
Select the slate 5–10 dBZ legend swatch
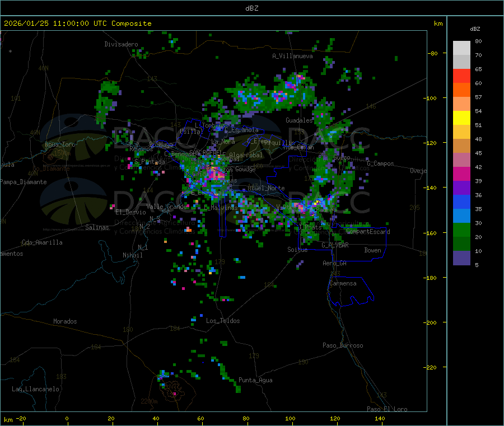coord(461,258)
